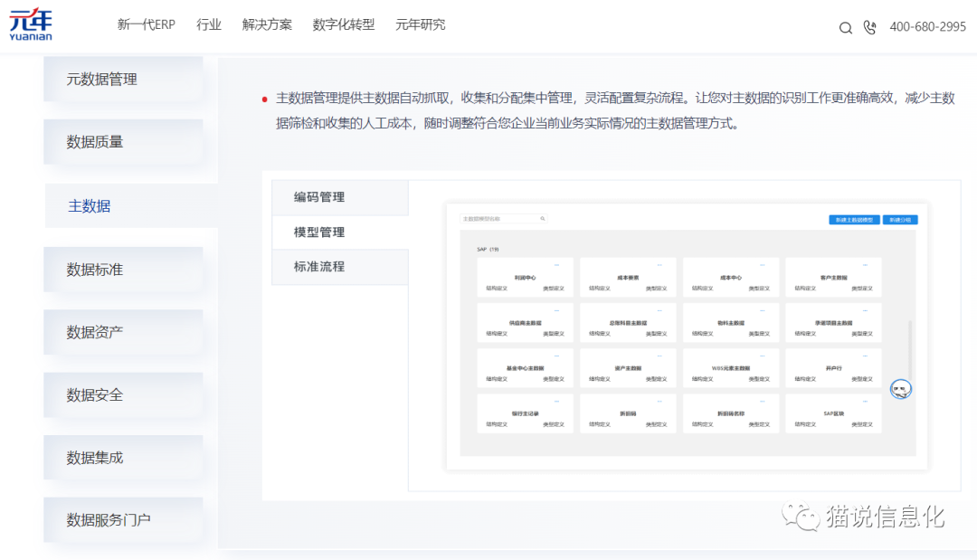Click the vertical scrollbar in model list
Image resolution: width=977 pixels, height=560 pixels.
[909, 353]
